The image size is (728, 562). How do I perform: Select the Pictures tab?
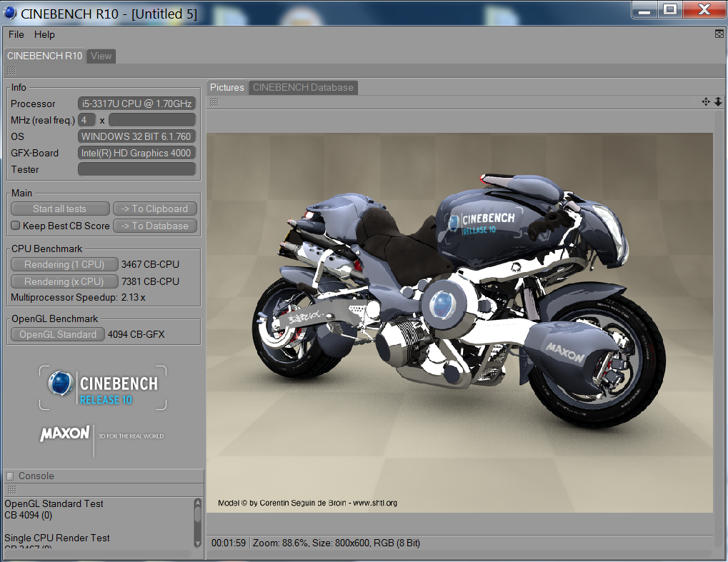(227, 87)
